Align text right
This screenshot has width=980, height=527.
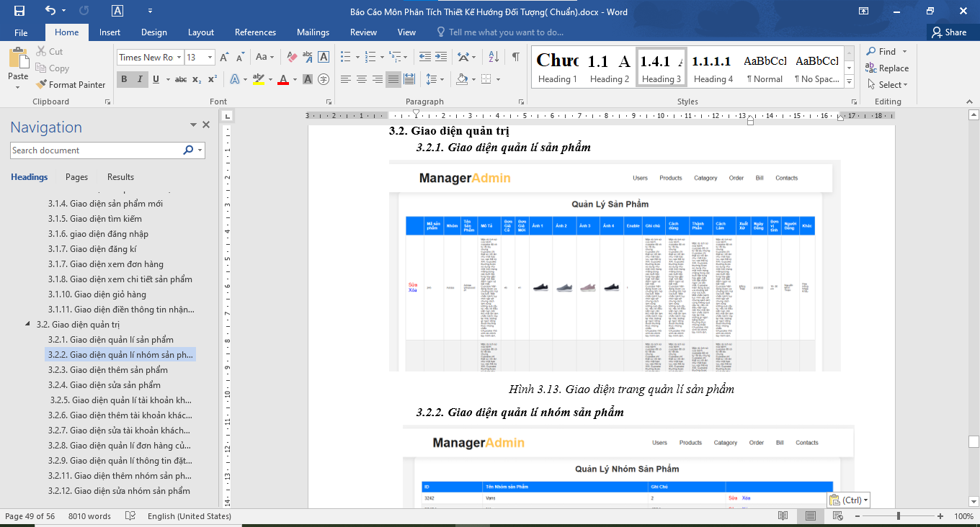pyautogui.click(x=378, y=79)
